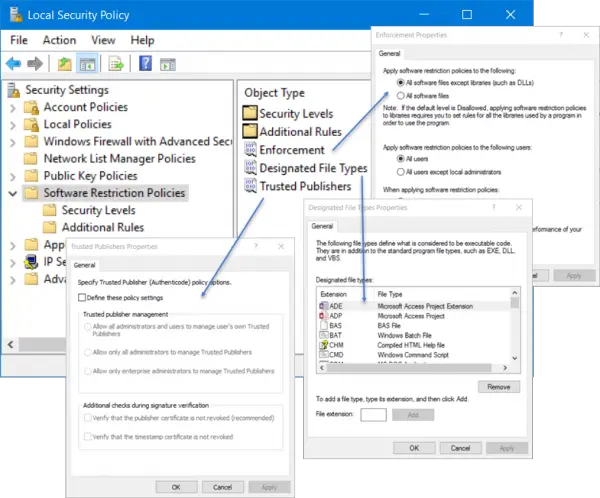Image resolution: width=600 pixels, height=498 pixels.
Task: Select the All software files radio button
Action: tap(400, 95)
